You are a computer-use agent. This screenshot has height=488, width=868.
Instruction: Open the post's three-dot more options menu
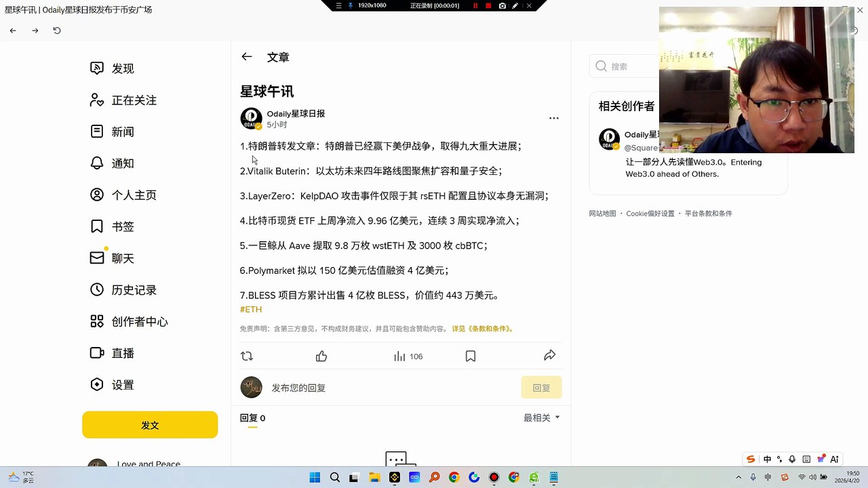(x=554, y=118)
